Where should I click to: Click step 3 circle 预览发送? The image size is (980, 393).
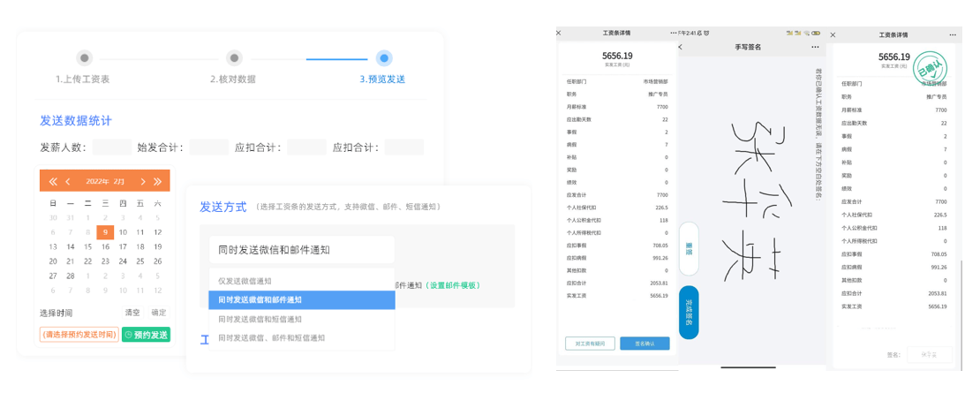[x=384, y=58]
